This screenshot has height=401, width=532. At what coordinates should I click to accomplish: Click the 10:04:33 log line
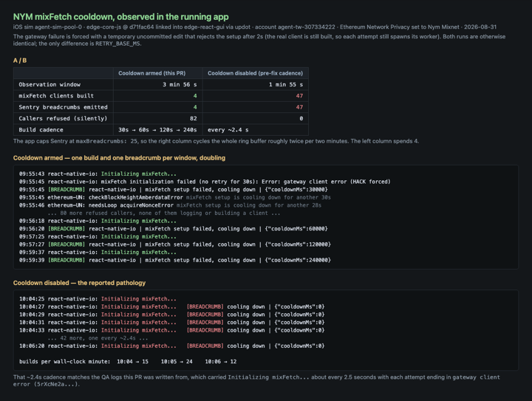click(x=171, y=330)
